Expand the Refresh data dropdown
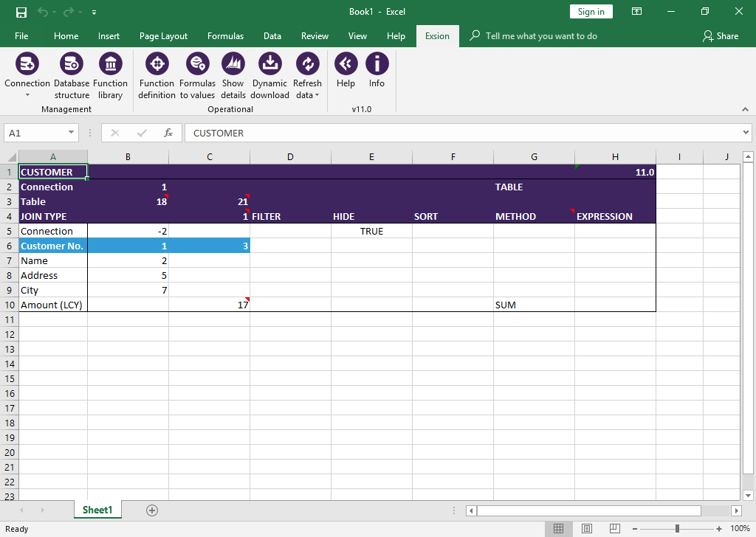Screen dimensions: 756x537 pos(317,95)
